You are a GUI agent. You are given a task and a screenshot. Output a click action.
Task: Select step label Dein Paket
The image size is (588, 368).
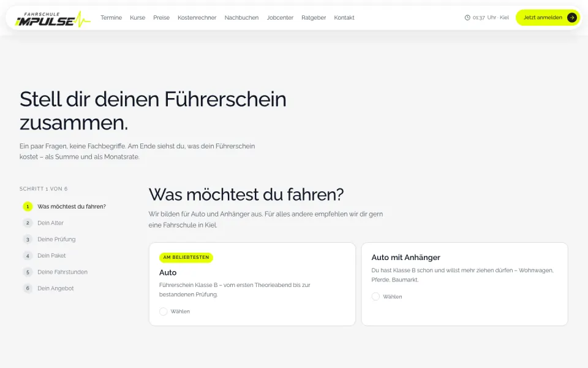click(51, 256)
